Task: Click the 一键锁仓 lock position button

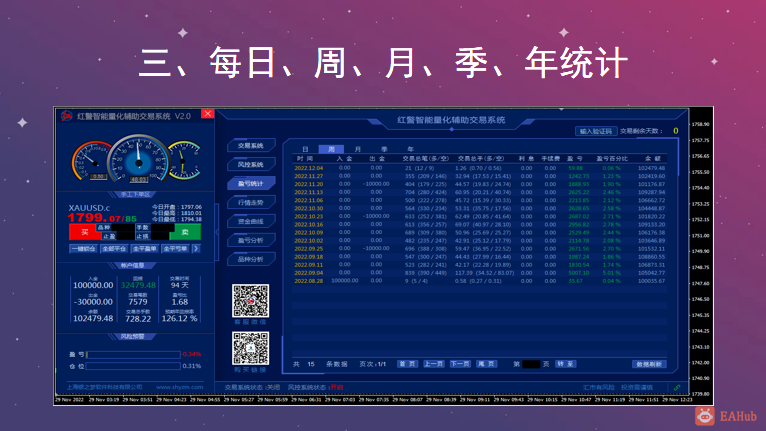Action: (x=84, y=249)
